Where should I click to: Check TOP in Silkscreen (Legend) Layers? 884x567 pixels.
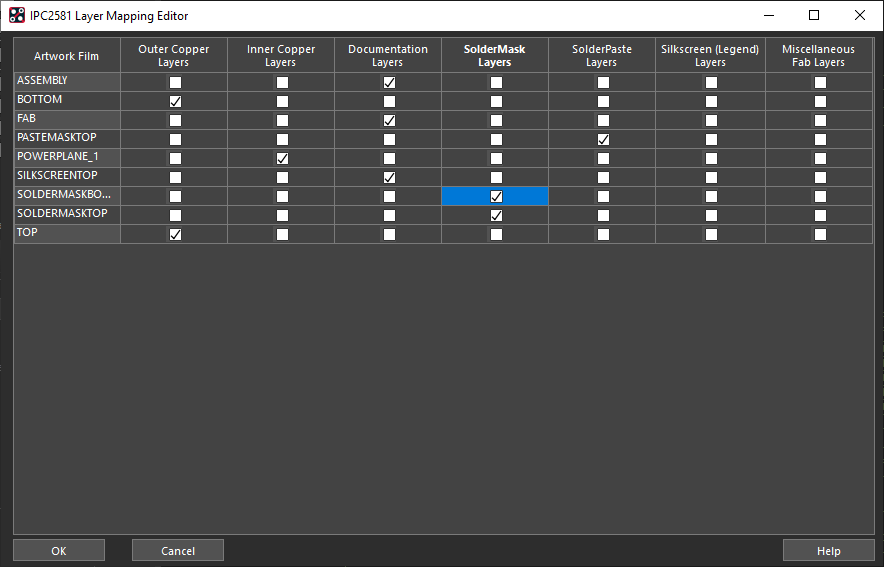click(711, 234)
